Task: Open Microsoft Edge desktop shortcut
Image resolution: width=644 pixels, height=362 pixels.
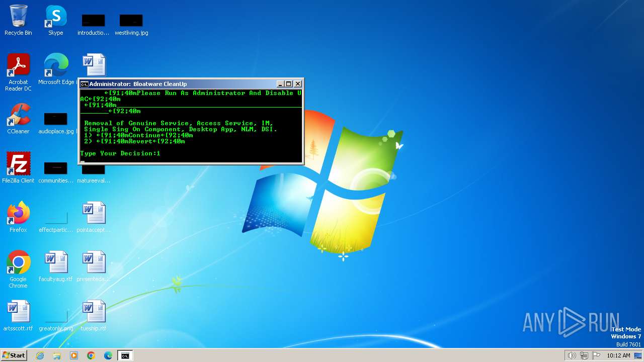Action: (56, 69)
